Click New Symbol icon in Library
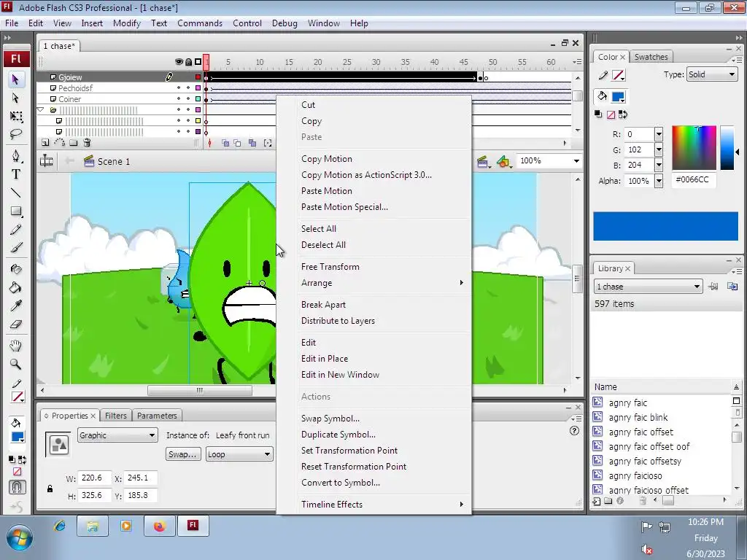747x560 pixels. (x=597, y=501)
